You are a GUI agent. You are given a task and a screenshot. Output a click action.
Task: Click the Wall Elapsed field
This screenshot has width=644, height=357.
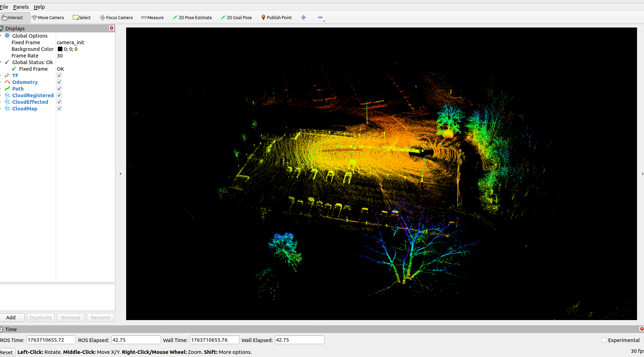coord(300,340)
